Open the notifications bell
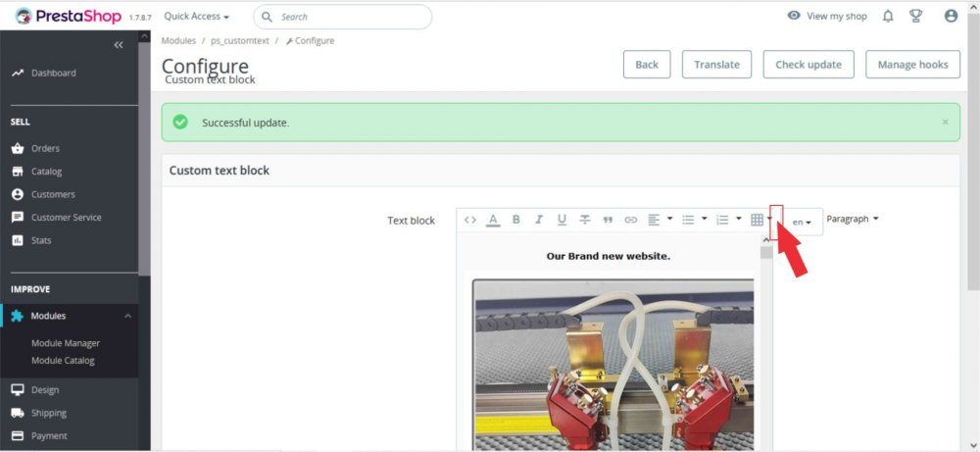 888,17
